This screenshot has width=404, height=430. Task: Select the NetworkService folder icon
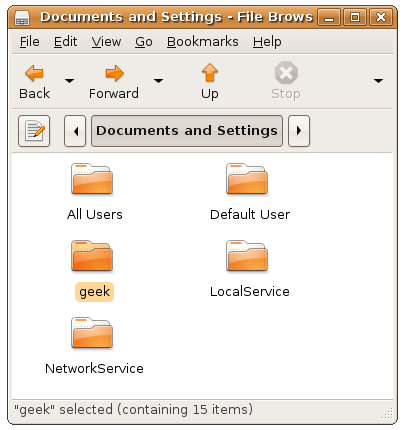(92, 333)
